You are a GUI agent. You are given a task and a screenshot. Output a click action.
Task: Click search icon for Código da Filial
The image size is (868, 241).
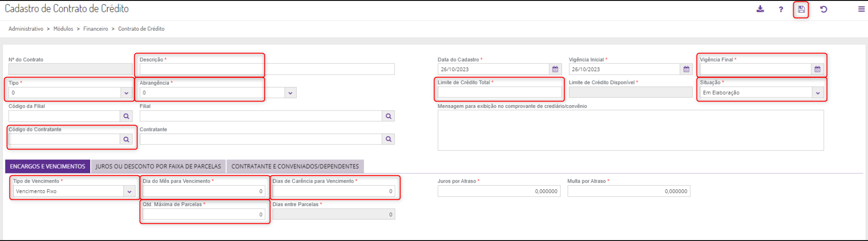coord(127,116)
